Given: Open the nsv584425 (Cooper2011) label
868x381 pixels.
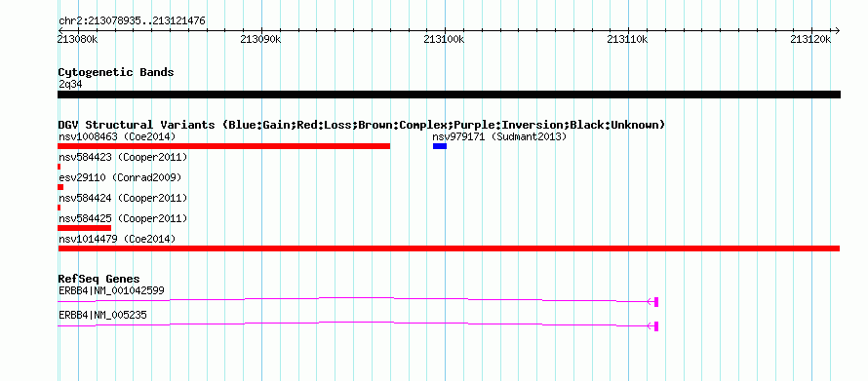Looking at the screenshot, I should tap(123, 218).
